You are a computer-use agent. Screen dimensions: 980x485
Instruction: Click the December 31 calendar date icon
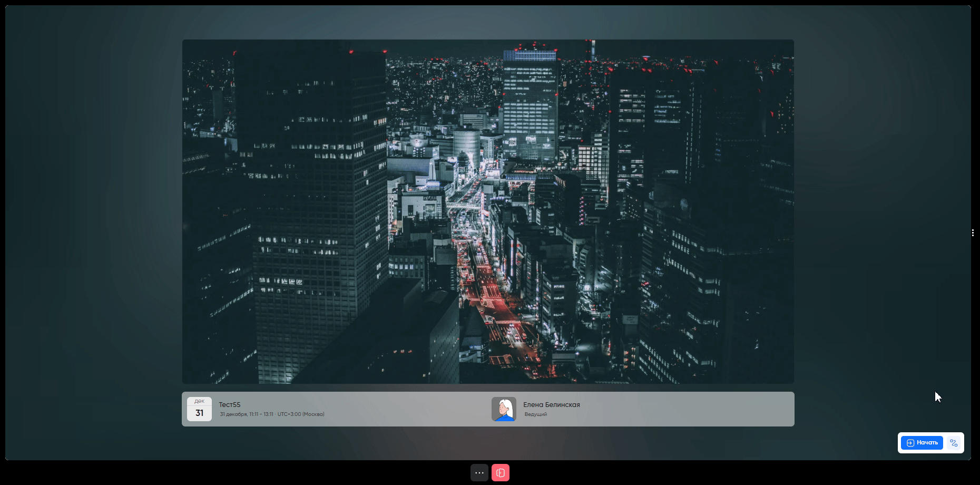pos(199,409)
